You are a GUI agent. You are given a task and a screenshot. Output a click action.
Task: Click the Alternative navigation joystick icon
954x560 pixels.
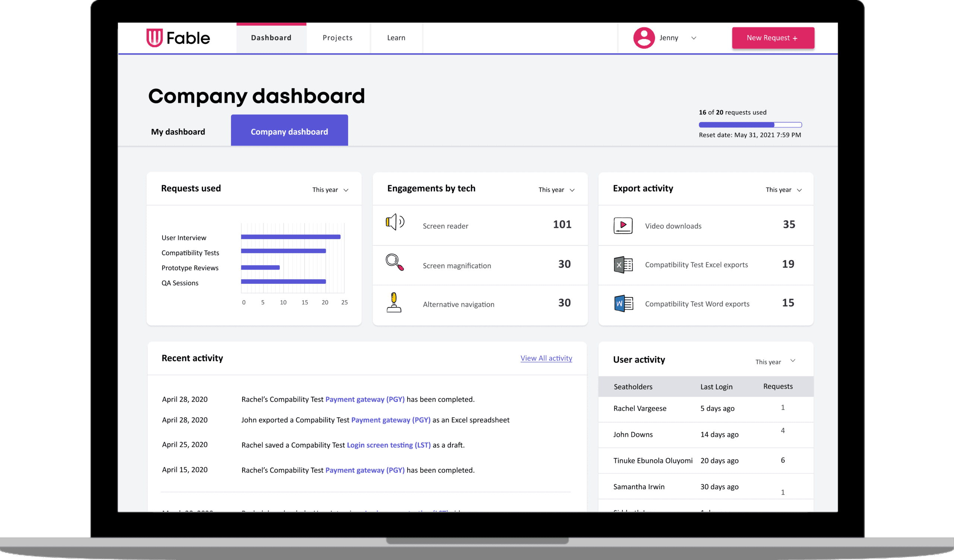click(x=394, y=302)
